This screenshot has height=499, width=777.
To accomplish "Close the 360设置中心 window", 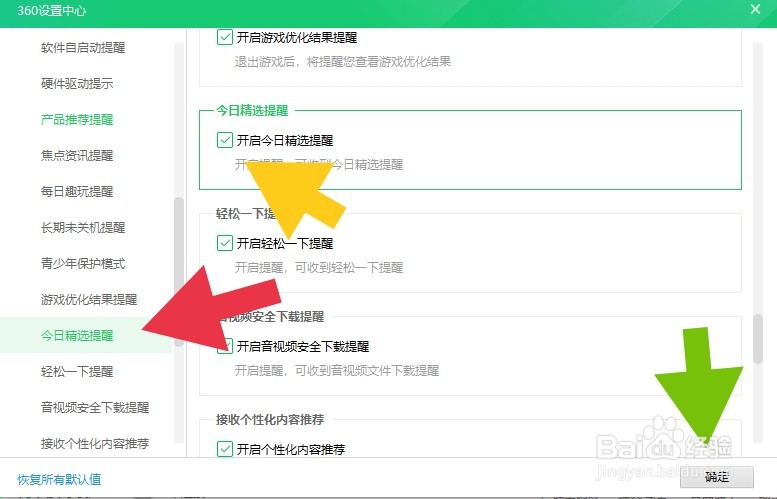I will tap(755, 9).
